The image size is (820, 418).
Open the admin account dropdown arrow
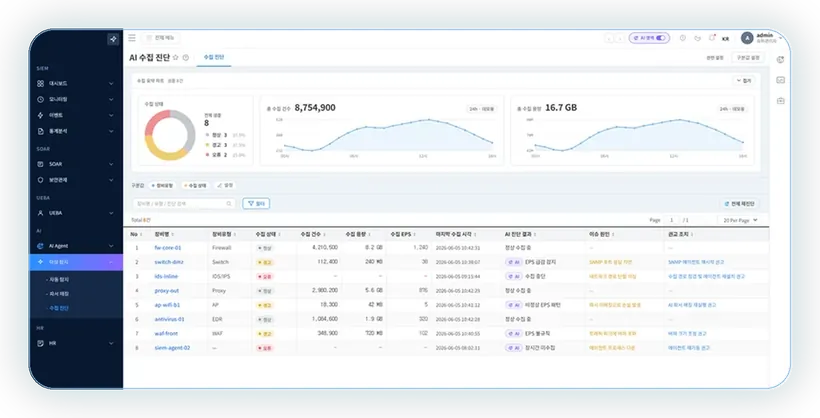pos(780,38)
